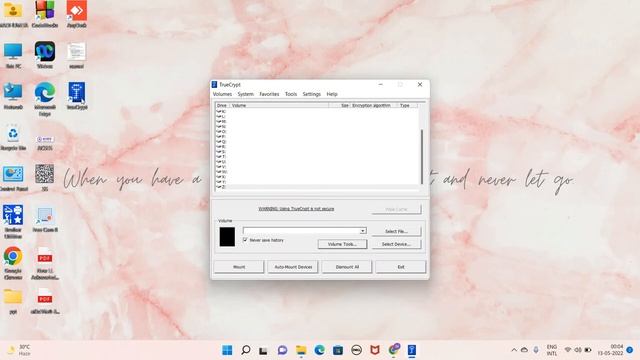
Task: Open Google Chrome desktop shortcut
Action: point(13,263)
